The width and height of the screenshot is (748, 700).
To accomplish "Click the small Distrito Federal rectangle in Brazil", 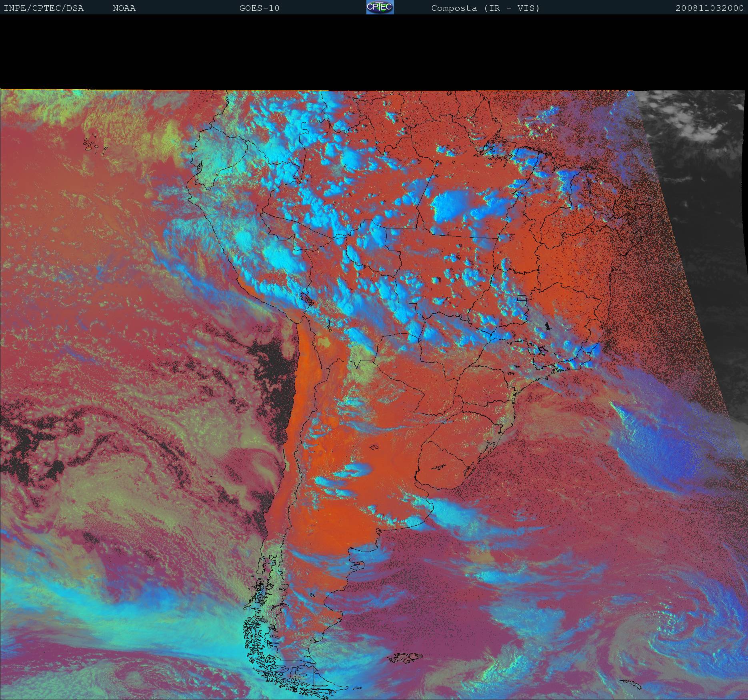I will tap(521, 298).
